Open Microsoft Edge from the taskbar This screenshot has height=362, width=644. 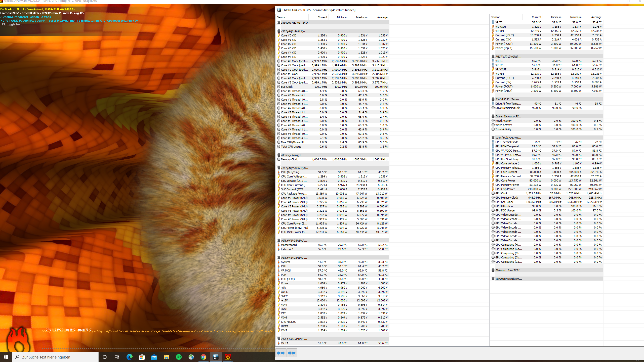pos(130,357)
